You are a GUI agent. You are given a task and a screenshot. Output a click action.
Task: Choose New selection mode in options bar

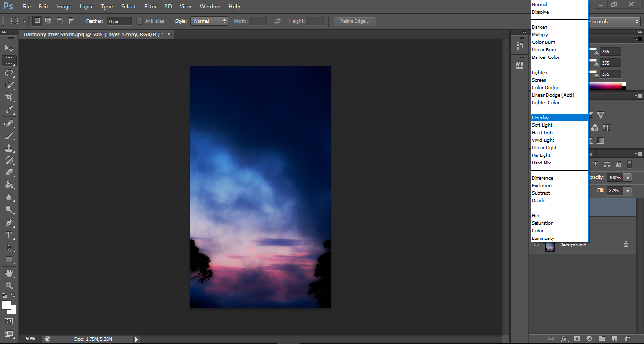pos(37,21)
